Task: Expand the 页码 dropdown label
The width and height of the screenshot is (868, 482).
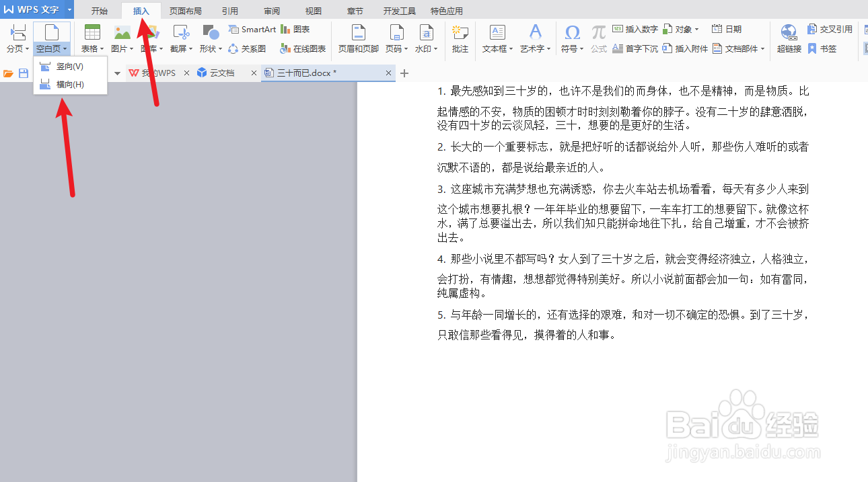Action: click(396, 49)
